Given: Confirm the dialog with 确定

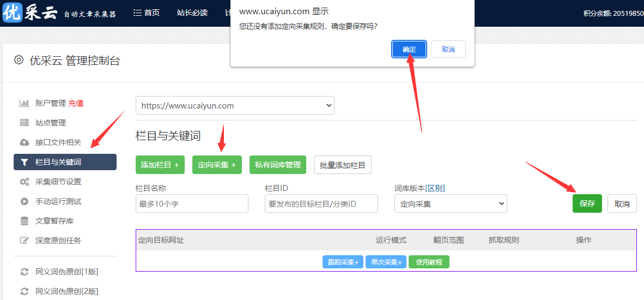Looking at the screenshot, I should [x=409, y=49].
